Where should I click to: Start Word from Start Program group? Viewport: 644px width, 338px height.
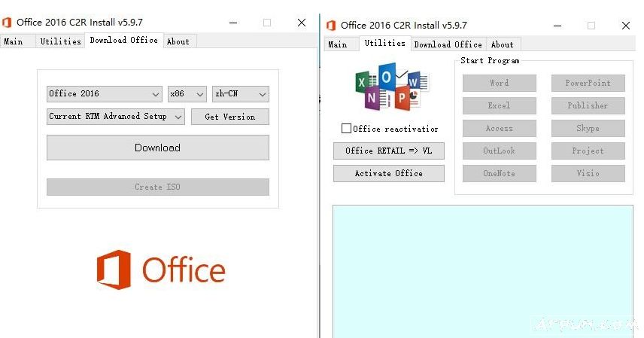(x=500, y=83)
